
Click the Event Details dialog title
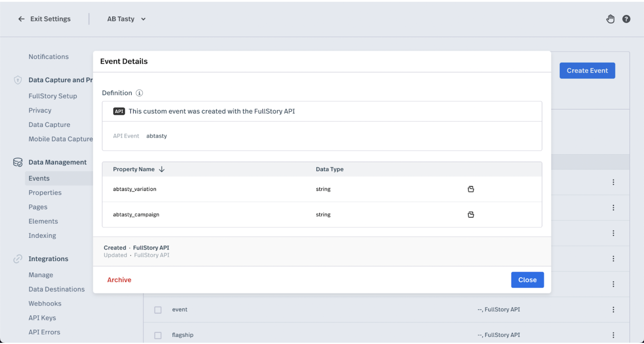[x=124, y=61]
